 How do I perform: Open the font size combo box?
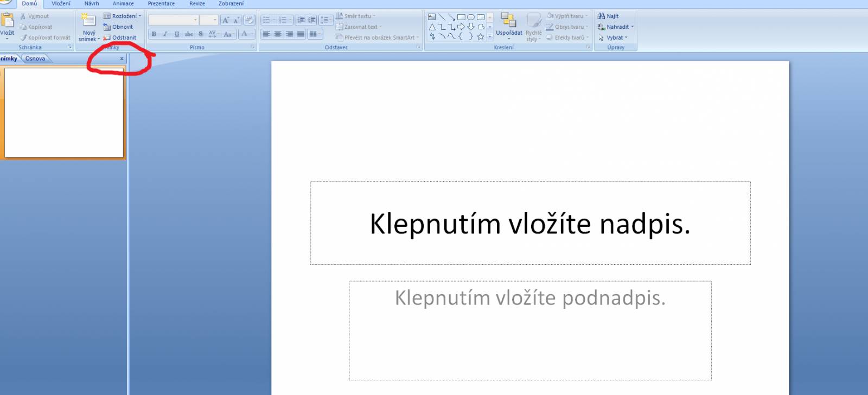[x=208, y=20]
